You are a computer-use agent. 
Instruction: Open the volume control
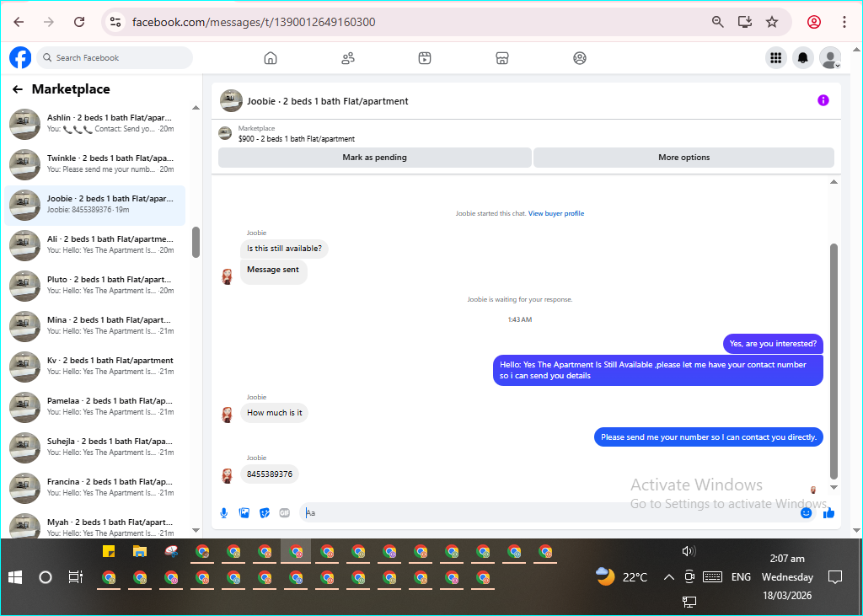tap(689, 551)
